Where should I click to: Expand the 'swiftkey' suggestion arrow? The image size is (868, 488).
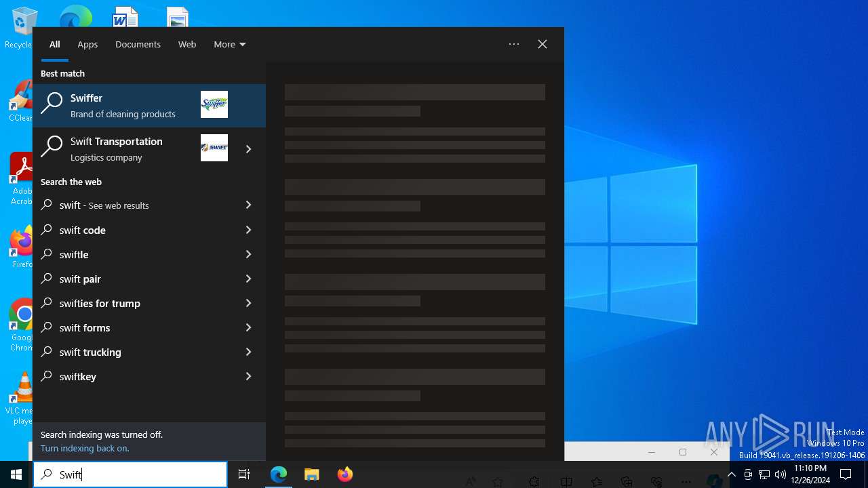tap(249, 376)
